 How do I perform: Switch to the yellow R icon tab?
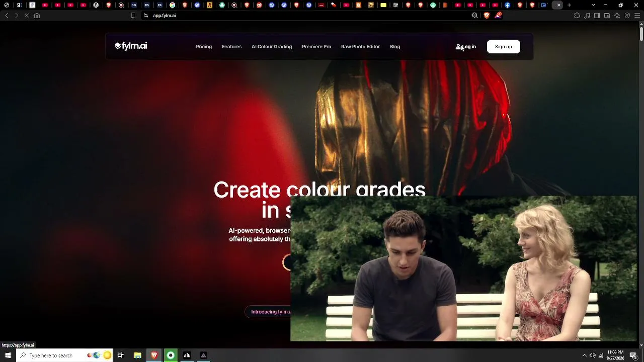pos(210,5)
